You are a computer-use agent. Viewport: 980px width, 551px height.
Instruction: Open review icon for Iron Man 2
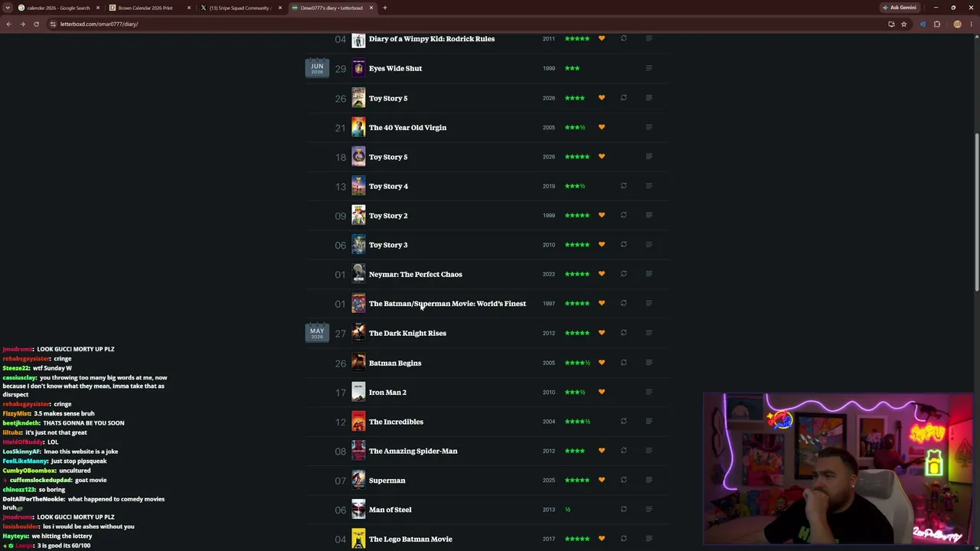coord(648,392)
